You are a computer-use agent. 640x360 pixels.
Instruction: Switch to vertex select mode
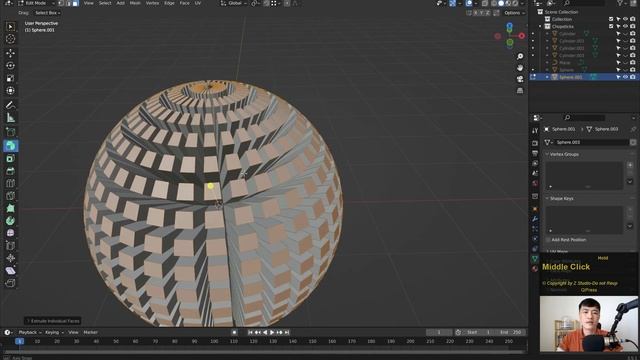coord(61,3)
